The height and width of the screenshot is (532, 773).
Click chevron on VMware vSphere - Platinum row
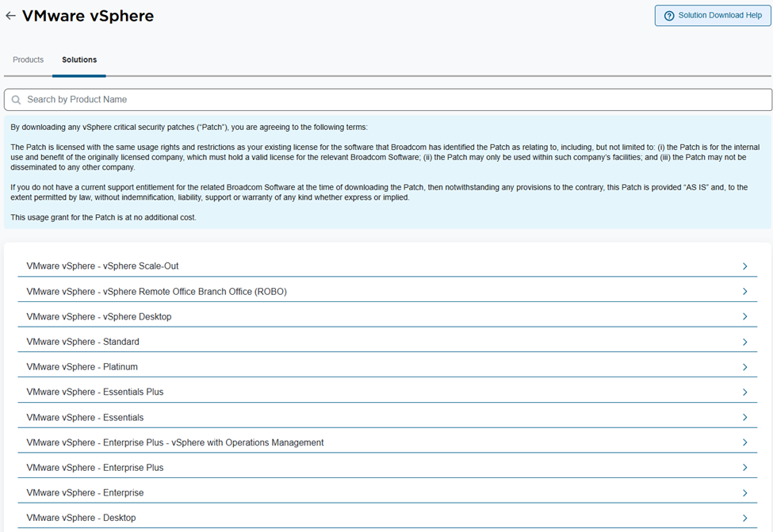tap(744, 367)
